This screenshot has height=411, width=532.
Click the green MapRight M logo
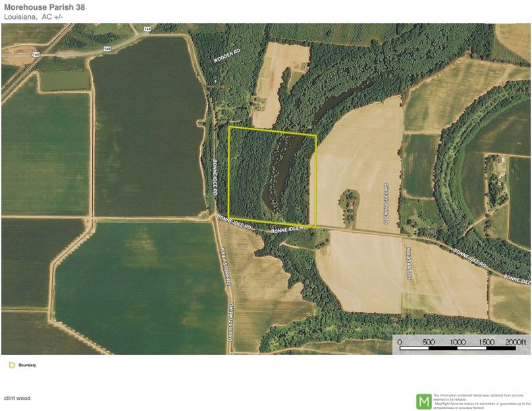[x=423, y=400]
